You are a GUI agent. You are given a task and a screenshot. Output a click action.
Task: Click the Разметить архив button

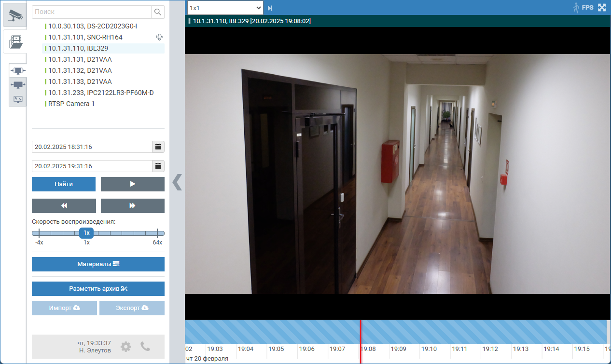pos(98,289)
